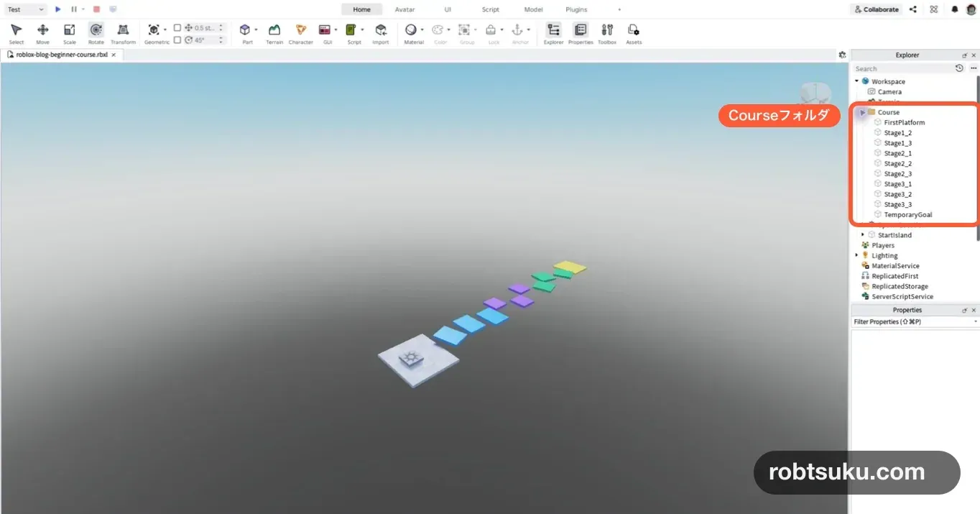Undock the Explorer panel

click(x=965, y=55)
